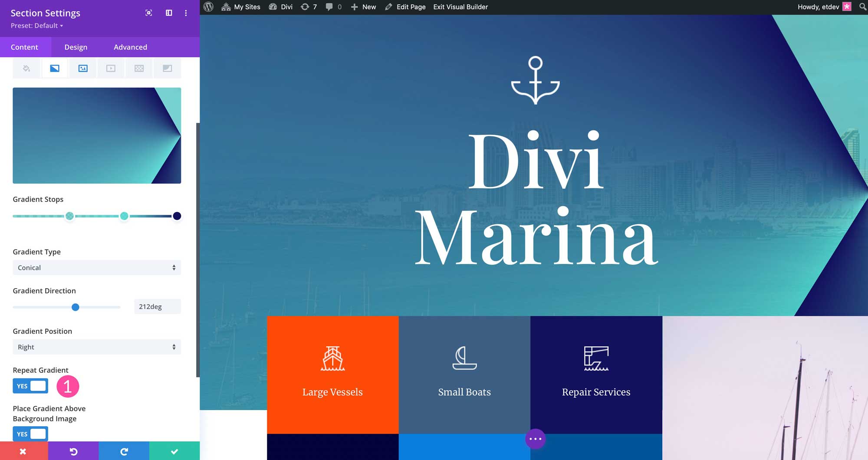Snap the settings panel to the side
The width and height of the screenshot is (868, 460).
pos(168,13)
